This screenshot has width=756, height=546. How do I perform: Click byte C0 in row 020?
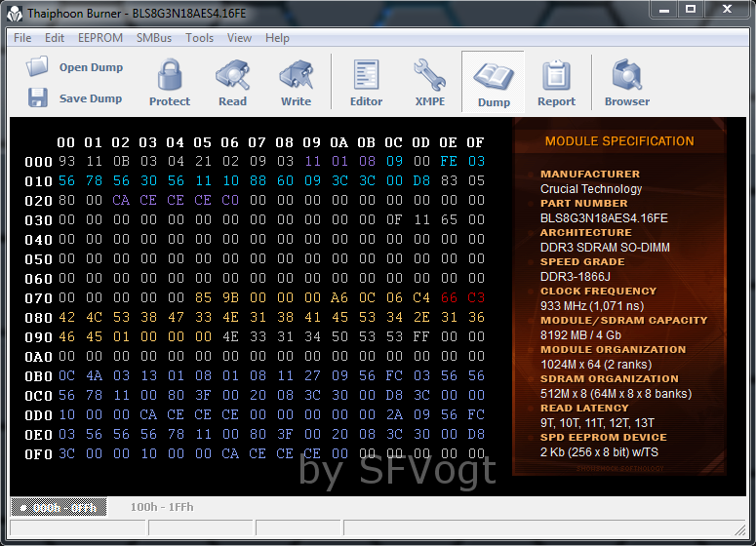(230, 200)
